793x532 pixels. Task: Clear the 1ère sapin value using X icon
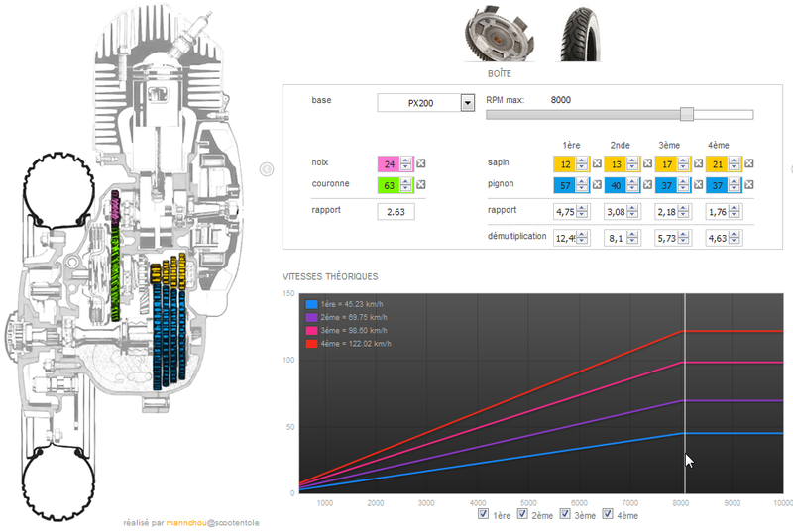pyautogui.click(x=597, y=163)
